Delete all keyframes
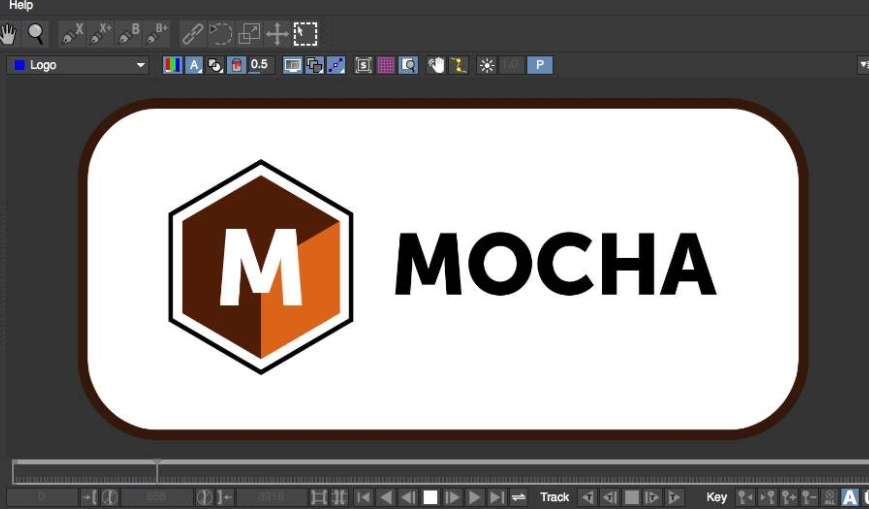Image resolution: width=869 pixels, height=509 pixels. pos(830,497)
